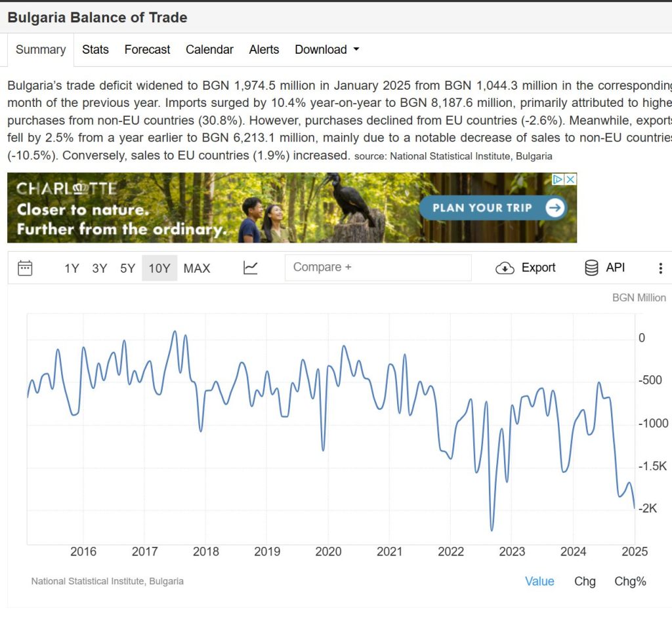Show Chg% view of the chart
The height and width of the screenshot is (623, 672).
(630, 581)
